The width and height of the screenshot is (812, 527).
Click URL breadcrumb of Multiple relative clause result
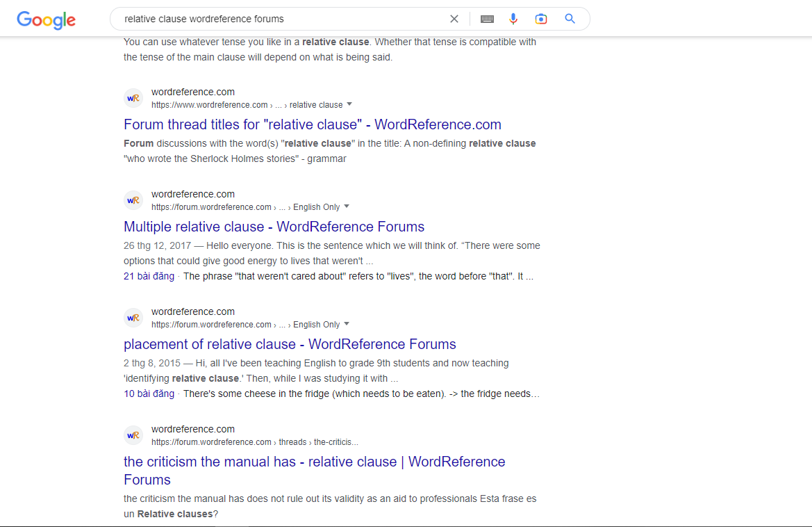[x=245, y=206]
